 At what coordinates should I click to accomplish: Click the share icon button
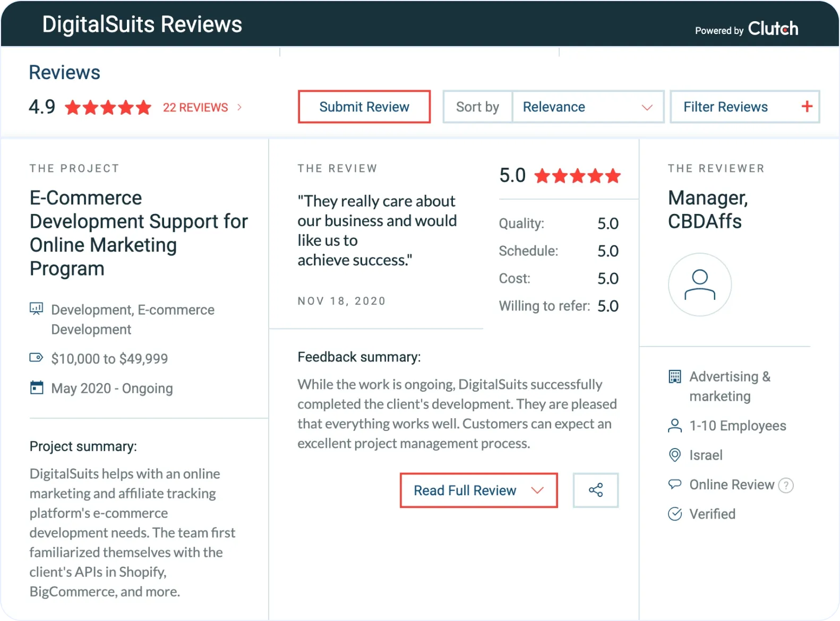(x=595, y=490)
